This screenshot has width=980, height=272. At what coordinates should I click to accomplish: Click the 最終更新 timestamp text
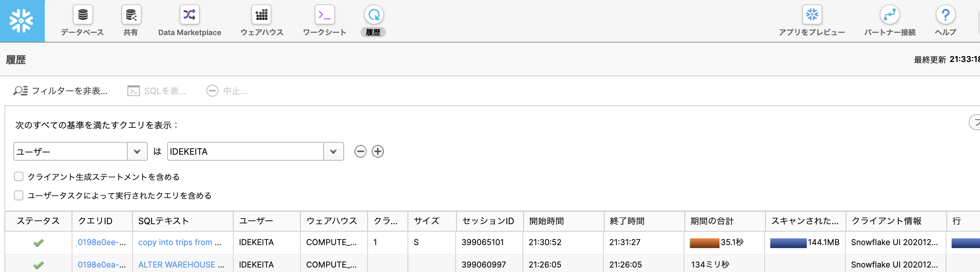[947, 59]
